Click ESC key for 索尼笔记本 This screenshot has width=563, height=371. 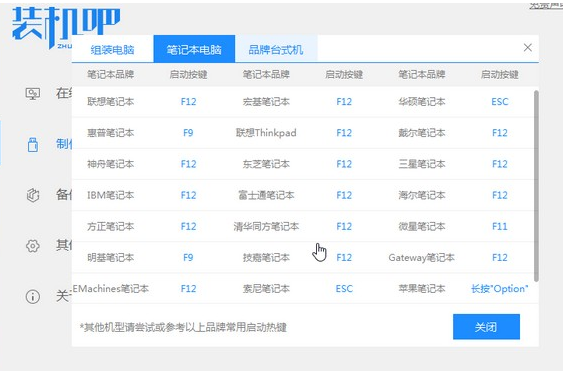[x=344, y=289]
